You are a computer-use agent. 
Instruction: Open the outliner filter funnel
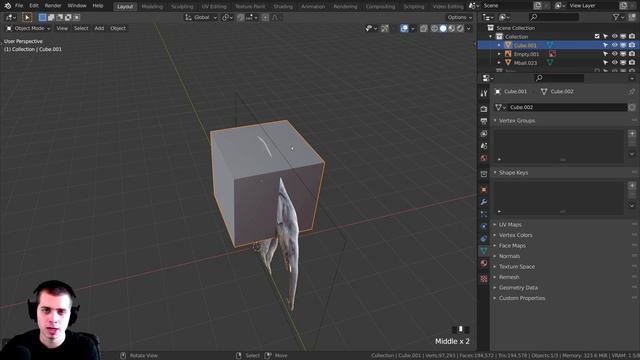[616, 17]
